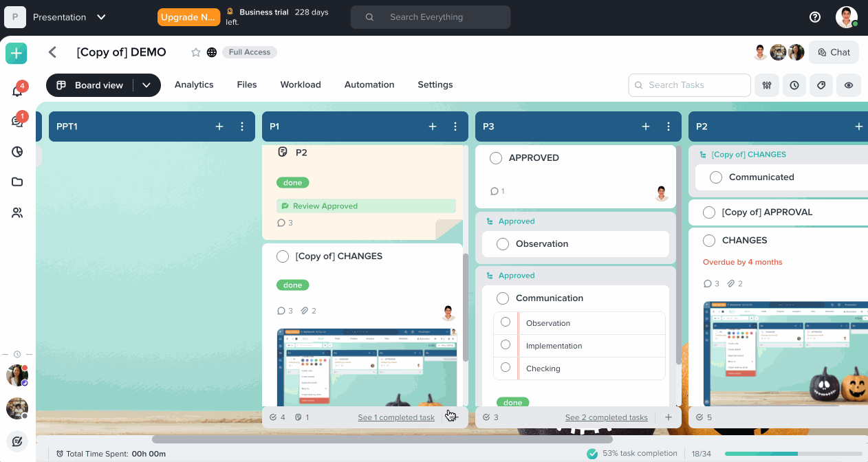
Task: Open P1 column options menu
Action: pos(455,126)
